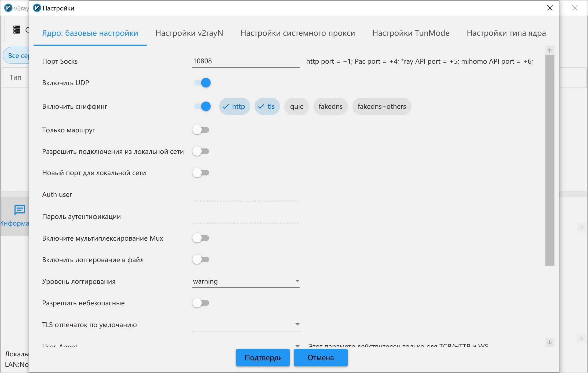The height and width of the screenshot is (373, 588).
Task: Toggle the http sniffing chip
Action: click(x=234, y=106)
